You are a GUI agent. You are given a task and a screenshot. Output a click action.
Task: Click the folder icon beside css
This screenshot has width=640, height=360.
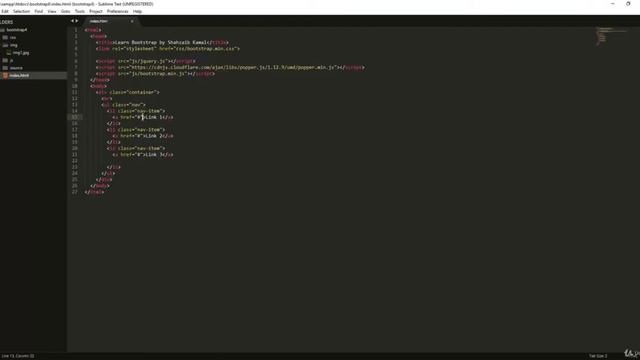point(5,38)
